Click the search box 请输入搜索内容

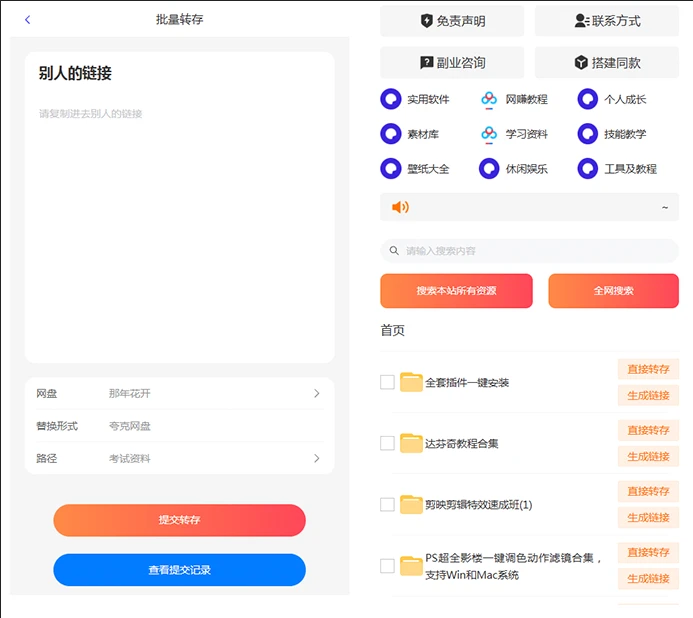[x=529, y=250]
